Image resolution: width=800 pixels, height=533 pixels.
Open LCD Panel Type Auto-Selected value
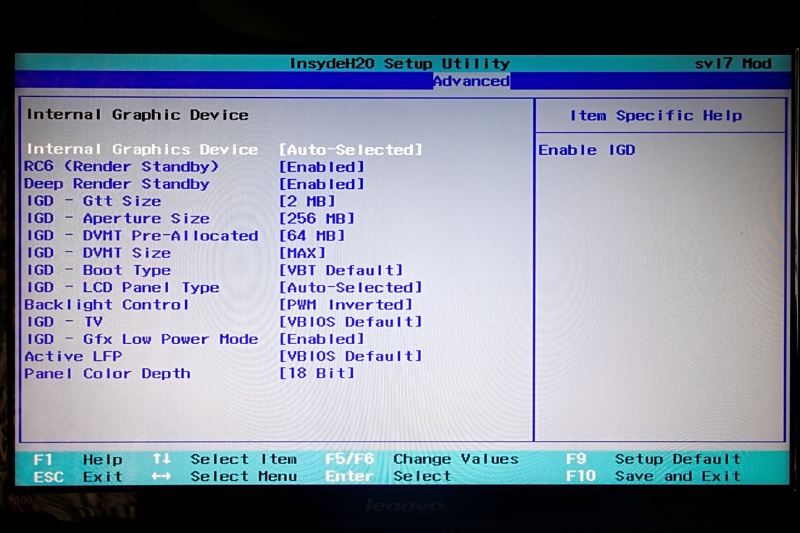coord(351,287)
